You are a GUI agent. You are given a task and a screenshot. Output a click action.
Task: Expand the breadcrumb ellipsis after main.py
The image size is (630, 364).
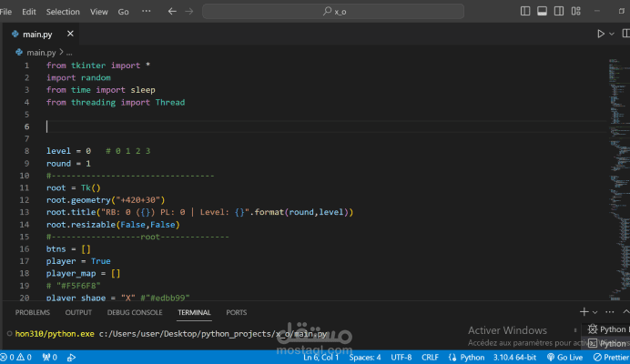pos(69,53)
